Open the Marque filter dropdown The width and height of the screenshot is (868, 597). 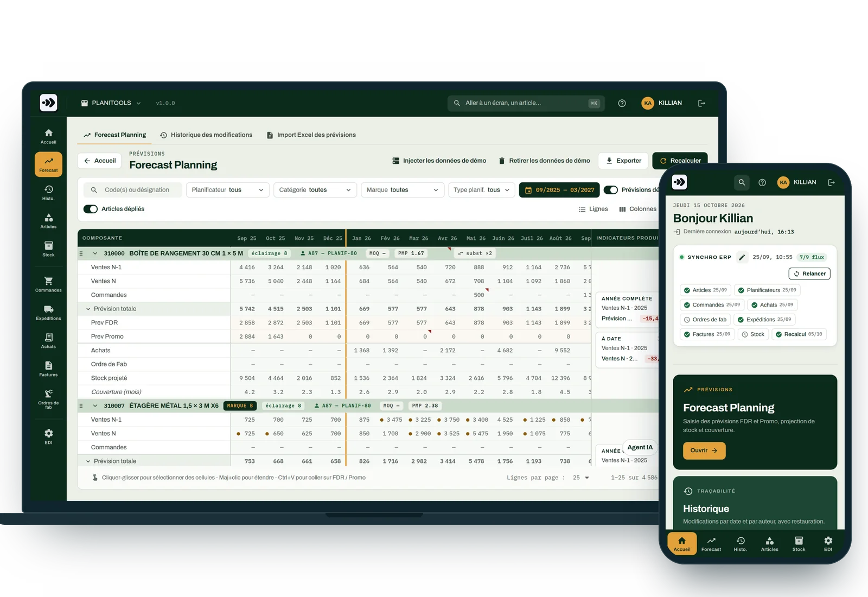[403, 190]
